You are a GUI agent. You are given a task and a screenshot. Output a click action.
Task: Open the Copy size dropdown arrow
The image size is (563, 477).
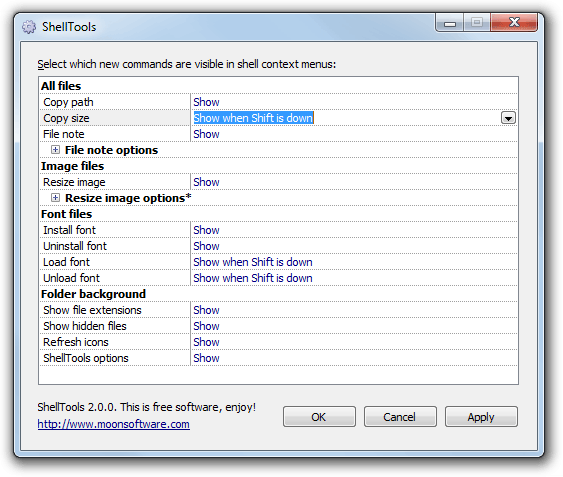(x=508, y=118)
